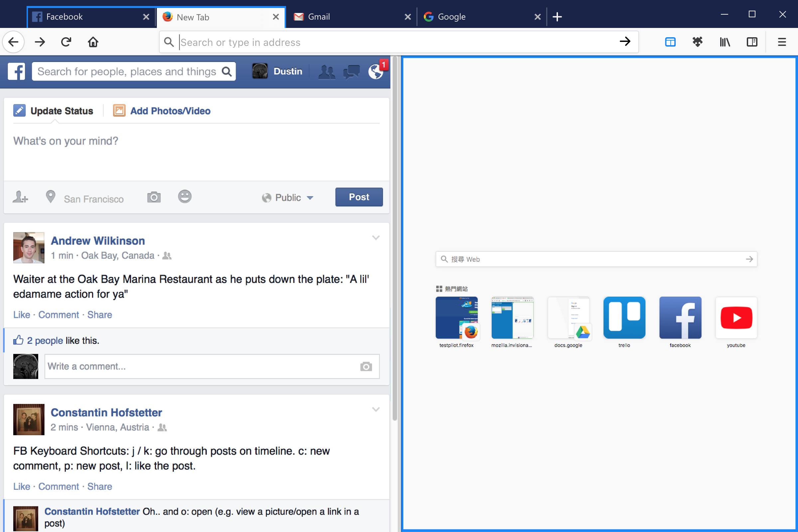Toggle the sidebar panel icon
The height and width of the screenshot is (532, 798).
[x=752, y=42]
